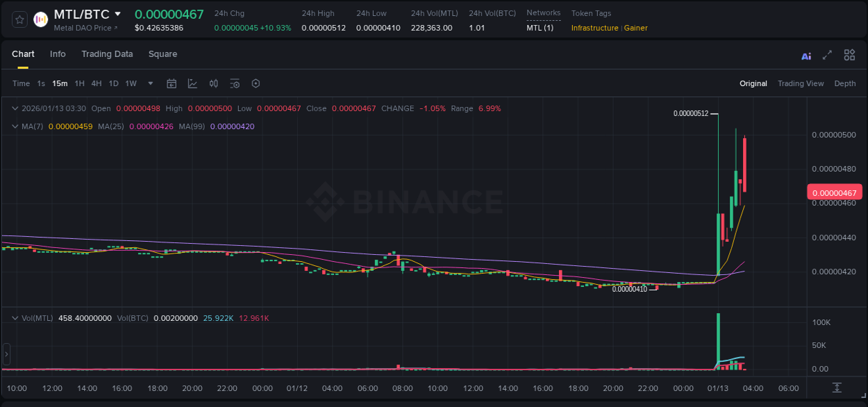
Task: Expand the chart to fullscreen
Action: pyautogui.click(x=828, y=55)
